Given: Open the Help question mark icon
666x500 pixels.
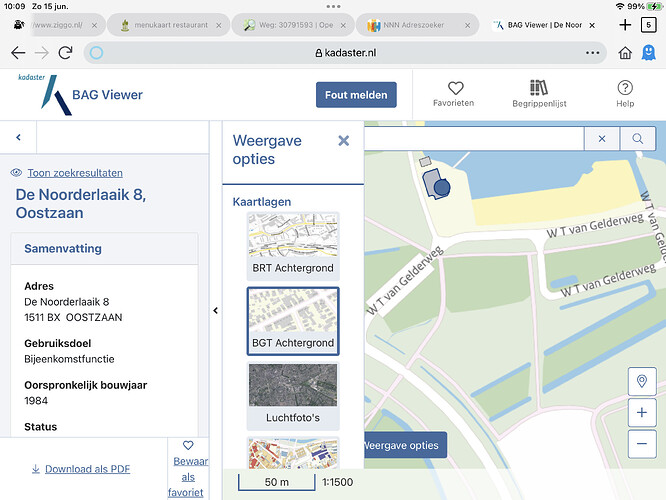Looking at the screenshot, I should (625, 94).
